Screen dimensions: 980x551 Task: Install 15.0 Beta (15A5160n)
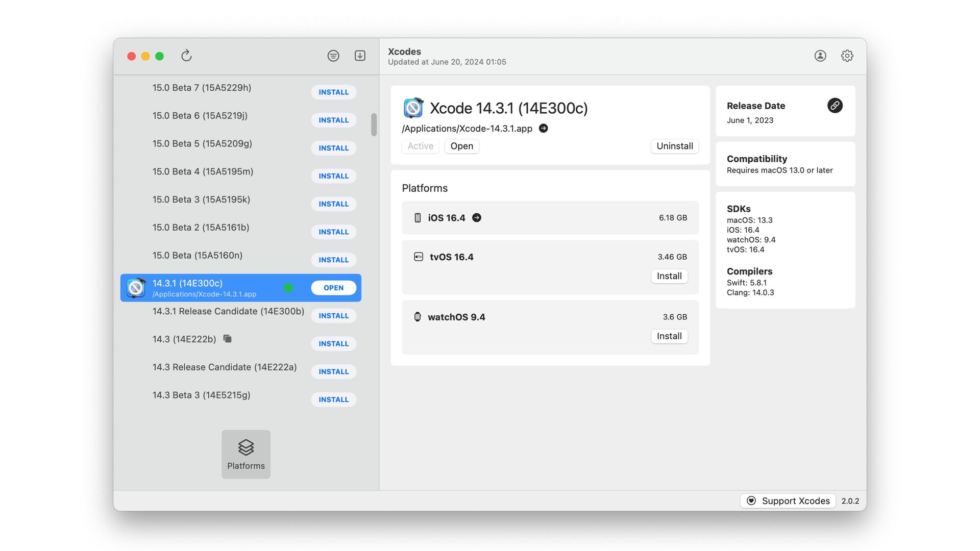click(334, 260)
